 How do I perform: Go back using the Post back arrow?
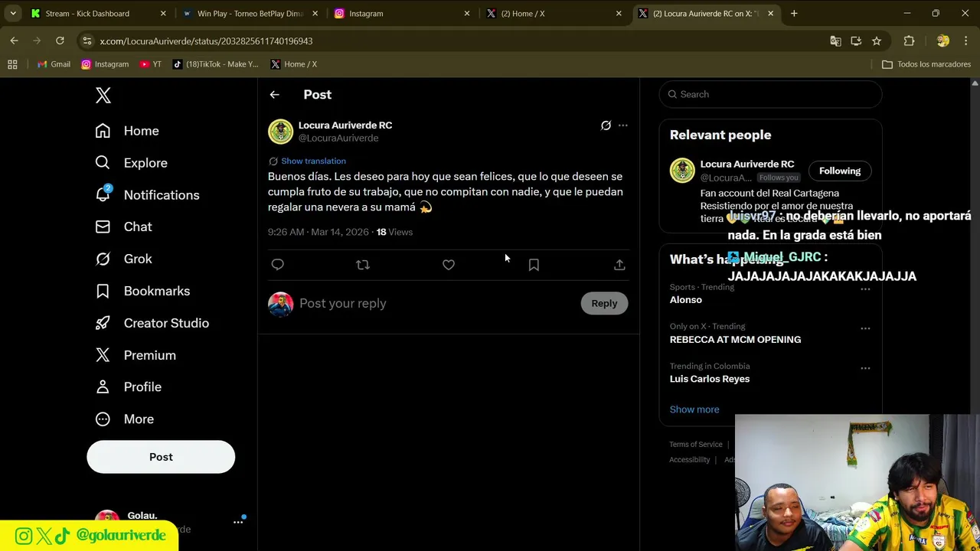pos(275,95)
